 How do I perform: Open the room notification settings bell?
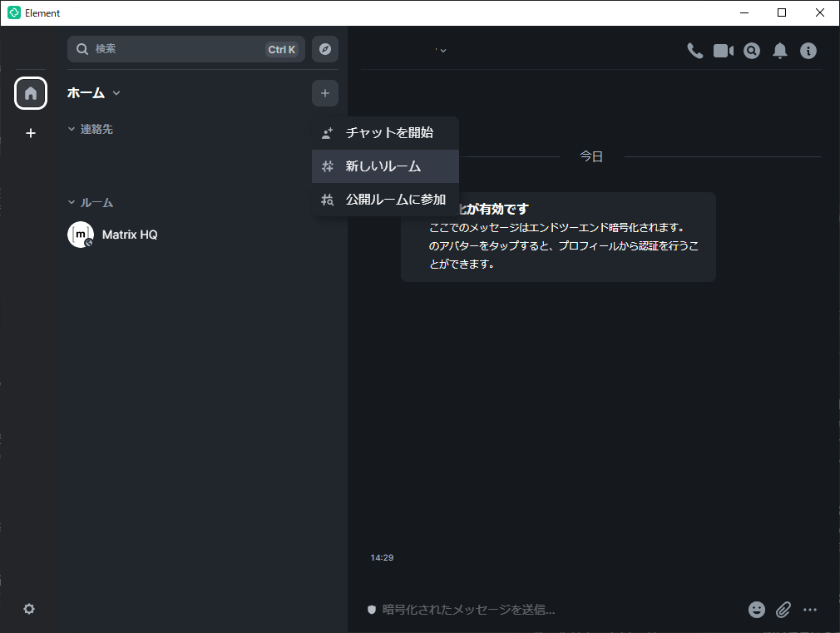coord(779,51)
